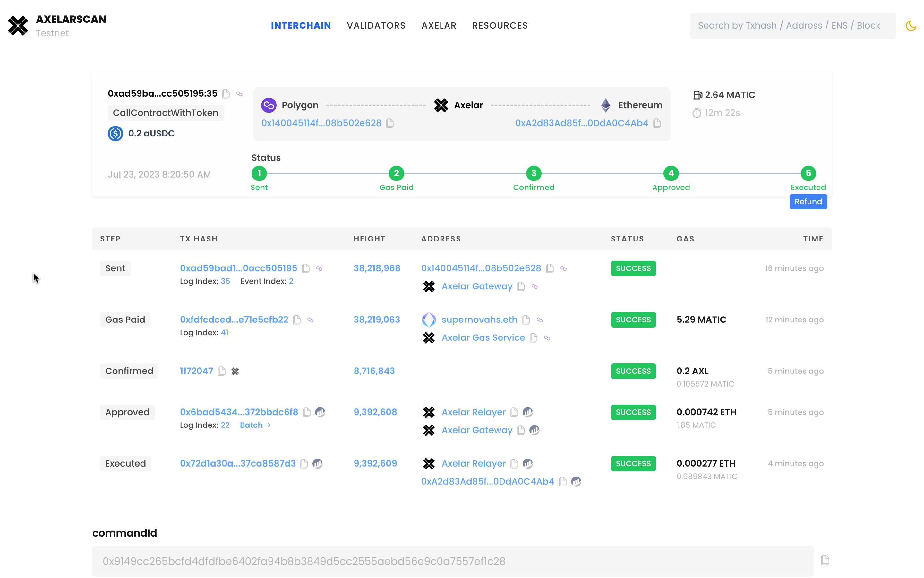Copy supernovahs.eth address

526,320
